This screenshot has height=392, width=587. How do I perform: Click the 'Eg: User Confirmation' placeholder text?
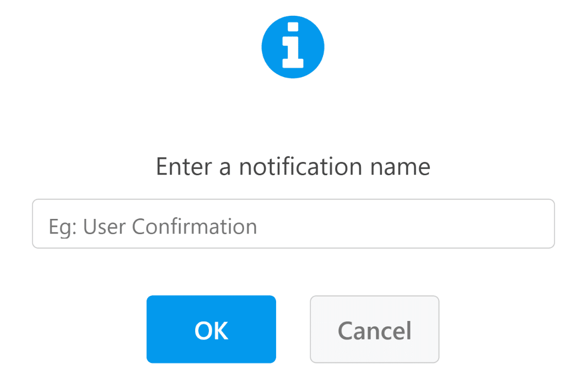(x=153, y=227)
